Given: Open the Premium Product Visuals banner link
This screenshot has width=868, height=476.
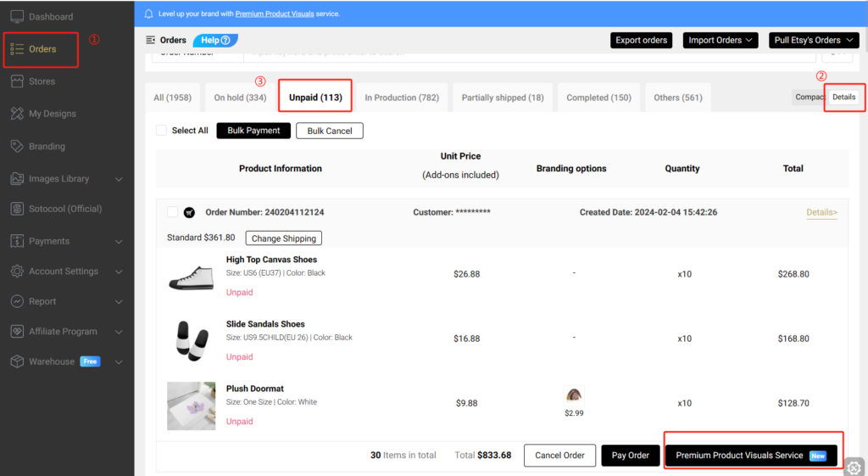Looking at the screenshot, I should (x=275, y=14).
